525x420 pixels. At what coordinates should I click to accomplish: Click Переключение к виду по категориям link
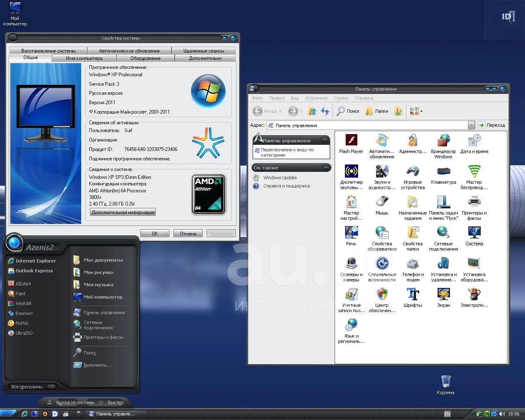pyautogui.click(x=287, y=152)
